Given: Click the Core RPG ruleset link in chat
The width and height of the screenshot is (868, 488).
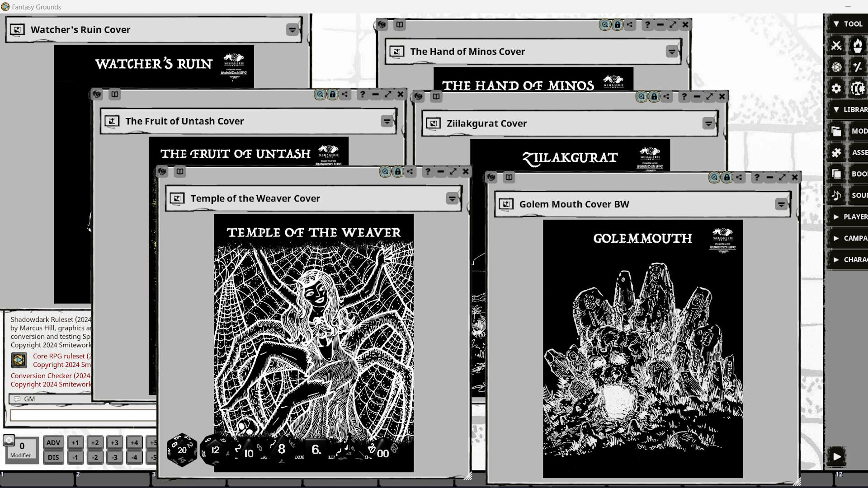Looking at the screenshot, I should 59,356.
